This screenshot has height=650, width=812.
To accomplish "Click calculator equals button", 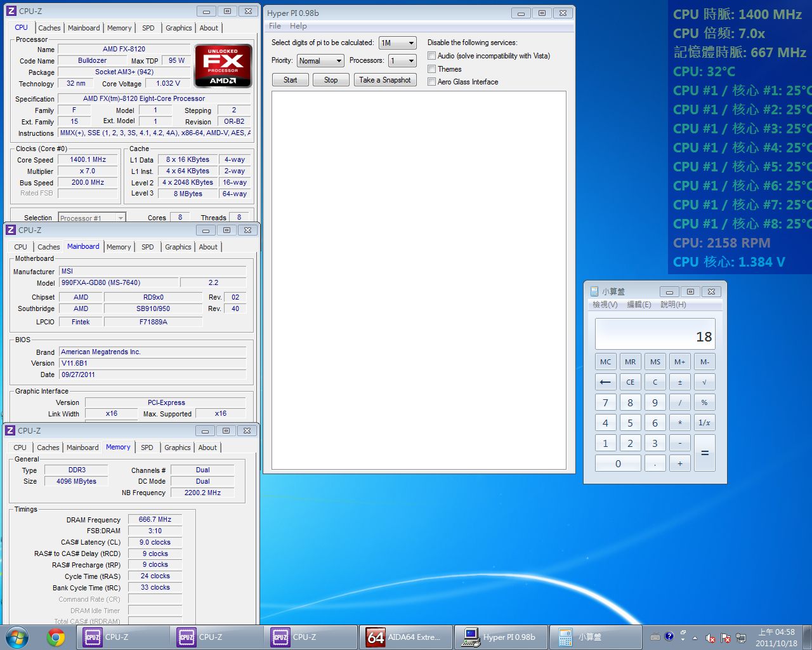I will [704, 453].
